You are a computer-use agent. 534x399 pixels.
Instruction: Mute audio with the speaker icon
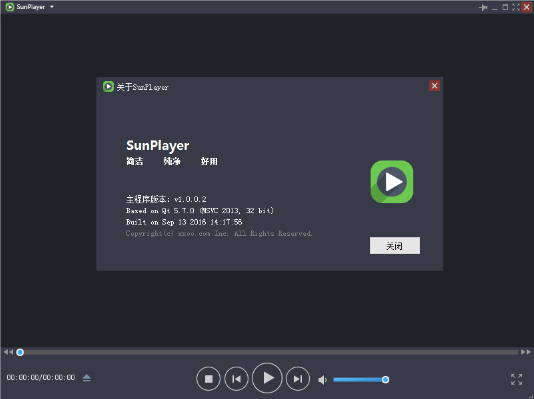(322, 380)
